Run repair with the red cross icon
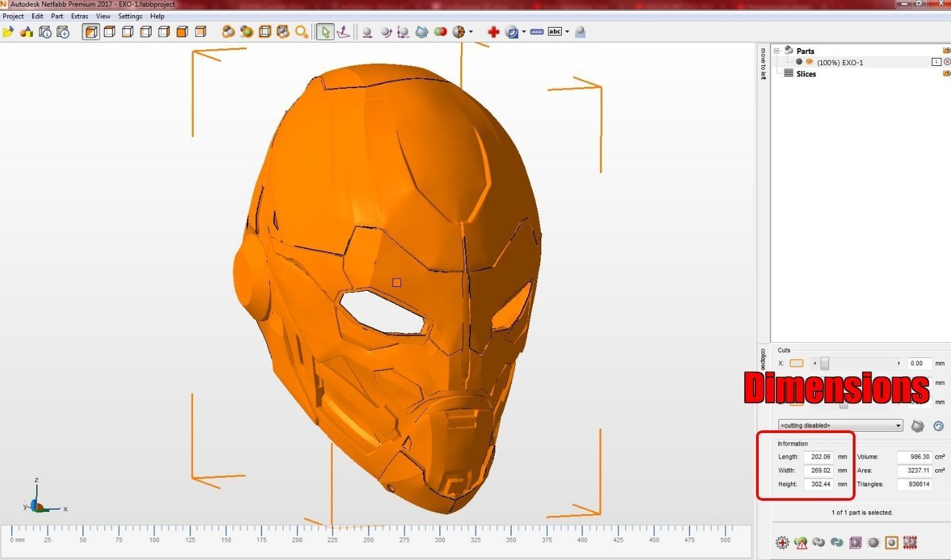 point(493,32)
